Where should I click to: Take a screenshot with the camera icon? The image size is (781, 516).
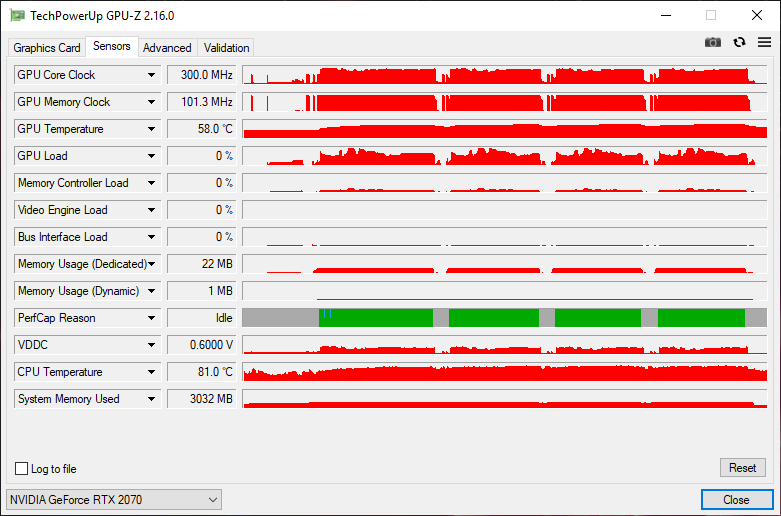[x=713, y=42]
